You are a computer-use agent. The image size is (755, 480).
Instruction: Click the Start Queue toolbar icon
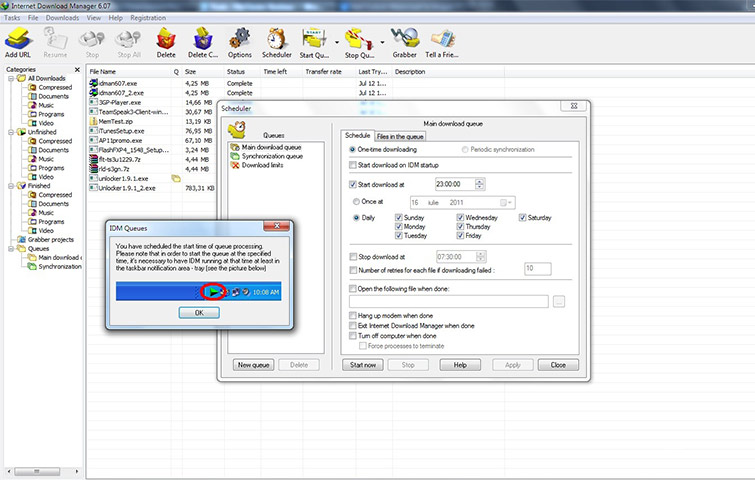point(314,42)
